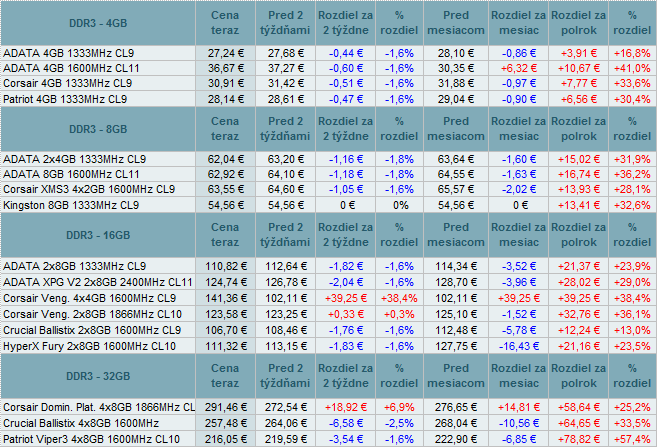Click Rozdiel za polrok header in DDR3 - 16GB section
The height and width of the screenshot is (447, 657).
(x=579, y=235)
